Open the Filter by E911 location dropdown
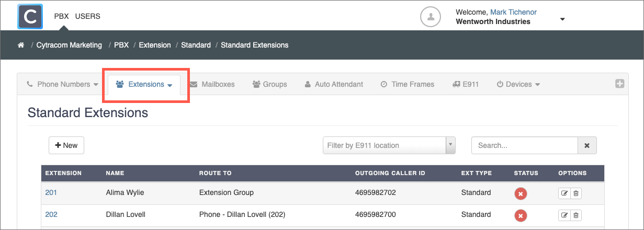Viewport: 644px width, 230px height. (389, 145)
